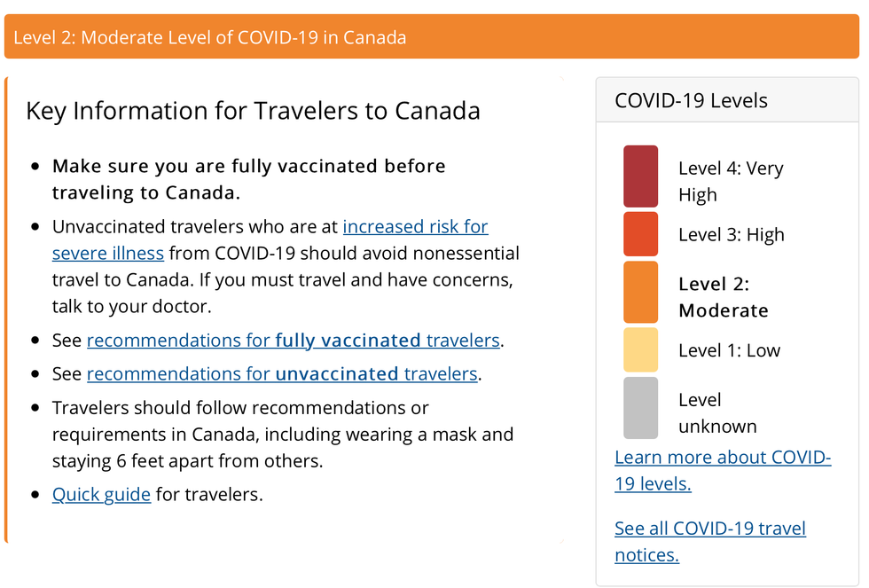Click the gray Level unknown swatch
The height and width of the screenshot is (588, 869).
pos(640,408)
